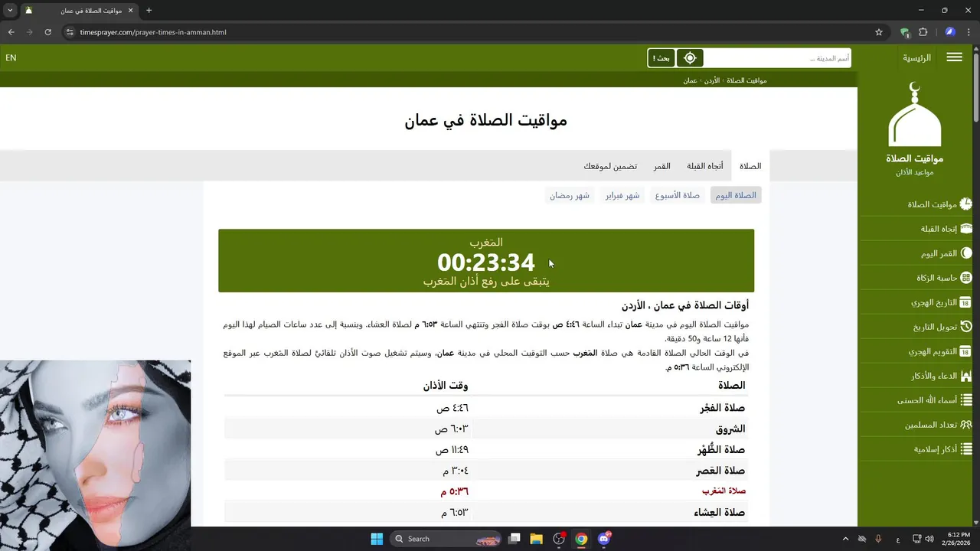Image resolution: width=980 pixels, height=551 pixels.
Task: Click the calculator icon for حاسبة الزكاة
Action: [x=966, y=278]
